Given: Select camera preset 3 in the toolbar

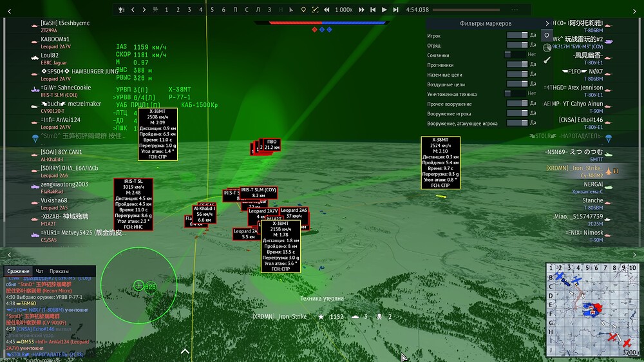Looking at the screenshot, I should [x=189, y=10].
